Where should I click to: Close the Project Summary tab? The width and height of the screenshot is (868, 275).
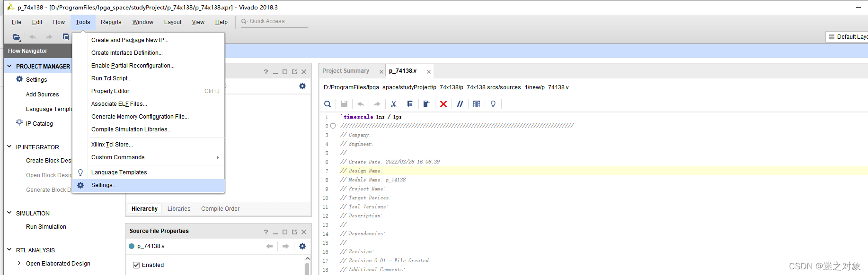click(x=381, y=72)
